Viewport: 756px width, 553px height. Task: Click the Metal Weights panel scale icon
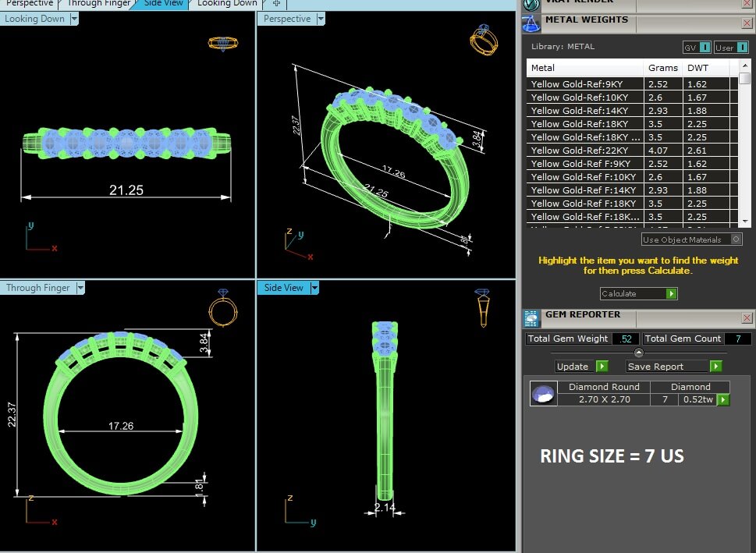[531, 23]
